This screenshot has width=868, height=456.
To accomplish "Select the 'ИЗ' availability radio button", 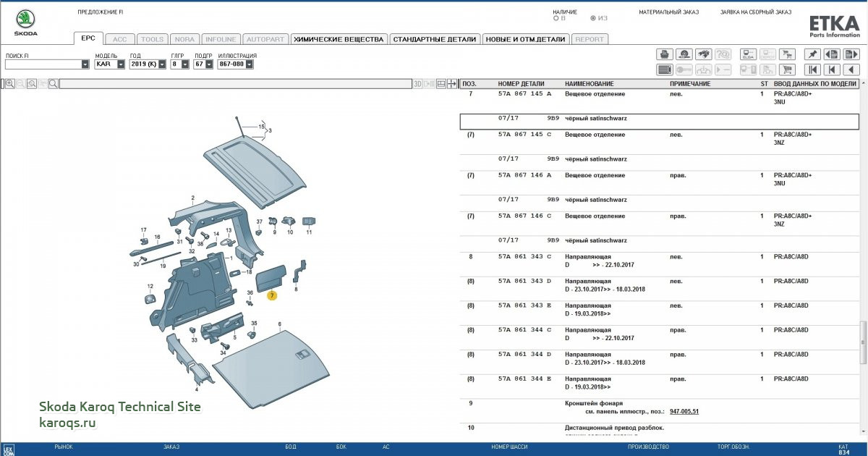I will (593, 19).
